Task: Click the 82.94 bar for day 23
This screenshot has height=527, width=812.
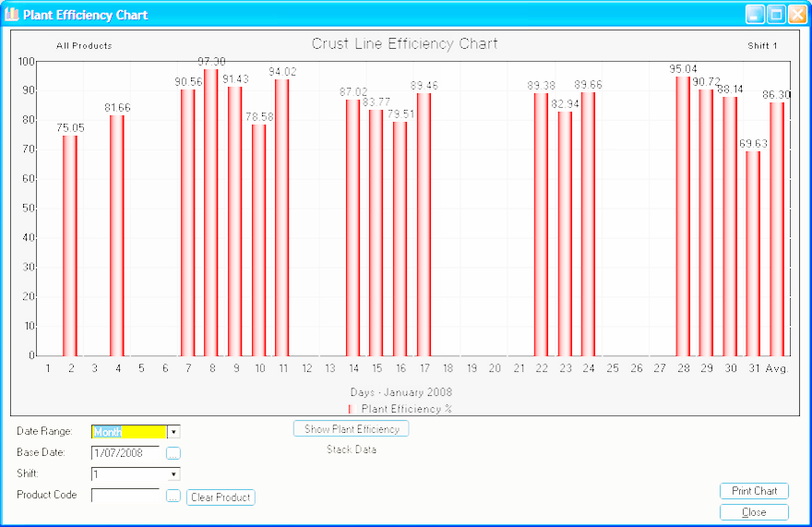Action: tap(565, 234)
